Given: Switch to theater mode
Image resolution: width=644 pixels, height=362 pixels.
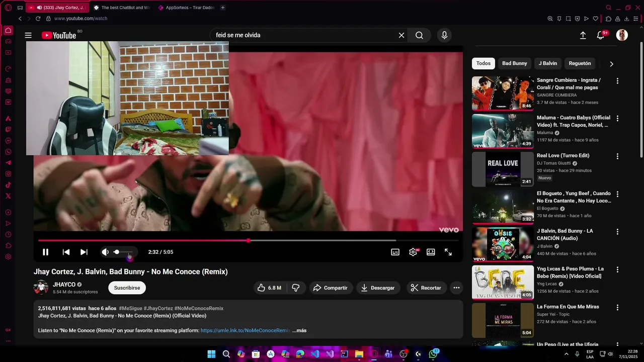Looking at the screenshot, I should tap(431, 252).
